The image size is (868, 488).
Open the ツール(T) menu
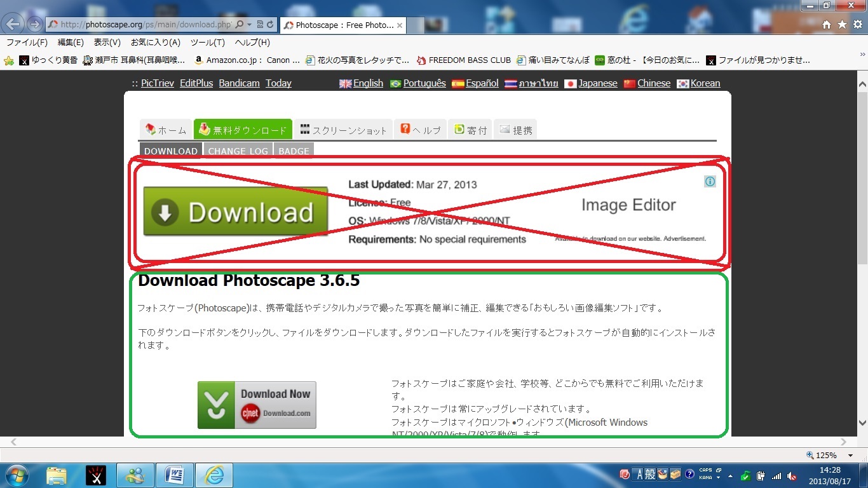208,43
